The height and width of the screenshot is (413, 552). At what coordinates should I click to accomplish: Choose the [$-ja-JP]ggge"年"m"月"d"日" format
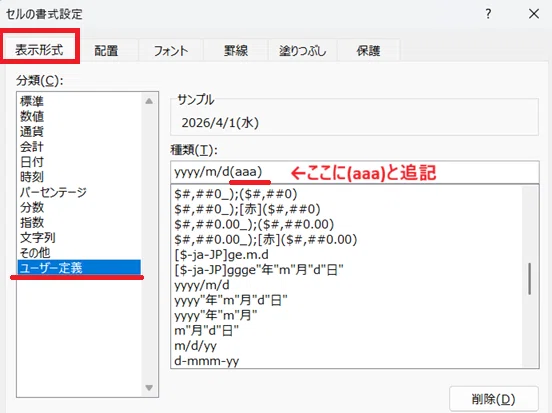347,270
